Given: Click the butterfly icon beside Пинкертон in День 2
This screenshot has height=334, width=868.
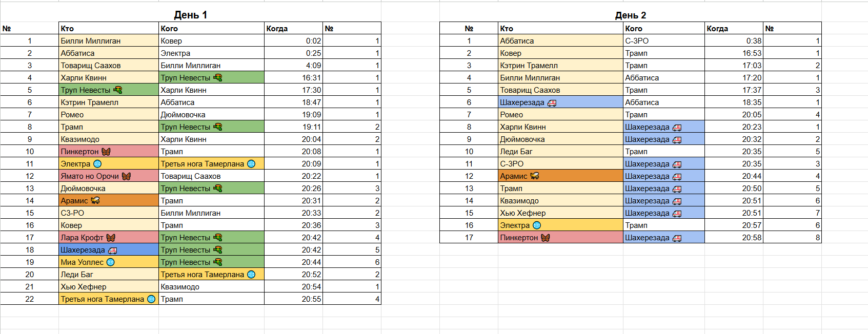Looking at the screenshot, I should (546, 238).
